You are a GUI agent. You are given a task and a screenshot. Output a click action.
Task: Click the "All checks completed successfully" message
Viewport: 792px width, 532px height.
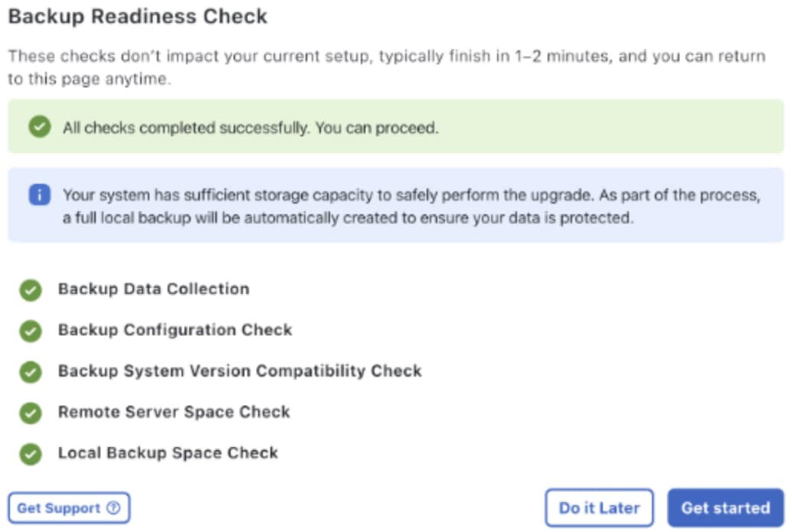[x=250, y=128]
